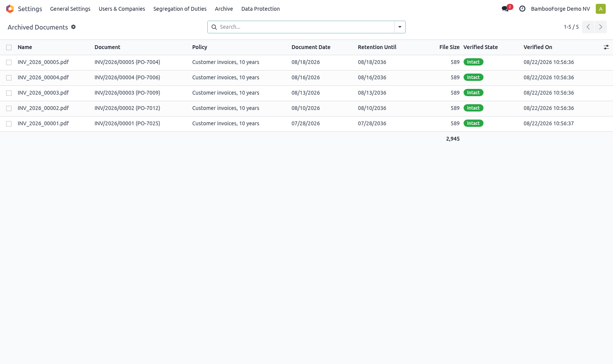
Task: Click the 2,945 file size total
Action: tap(453, 139)
